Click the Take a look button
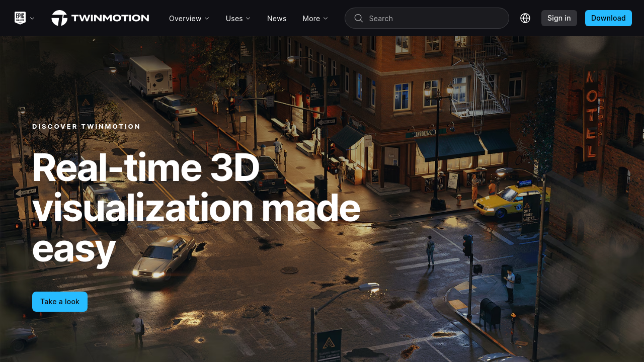Image resolution: width=644 pixels, height=362 pixels. tap(60, 302)
